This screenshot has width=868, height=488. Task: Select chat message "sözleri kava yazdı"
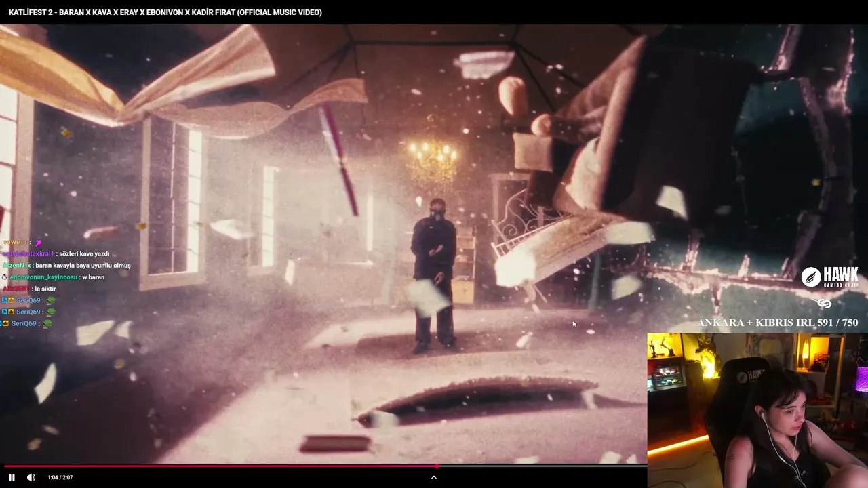(84, 254)
